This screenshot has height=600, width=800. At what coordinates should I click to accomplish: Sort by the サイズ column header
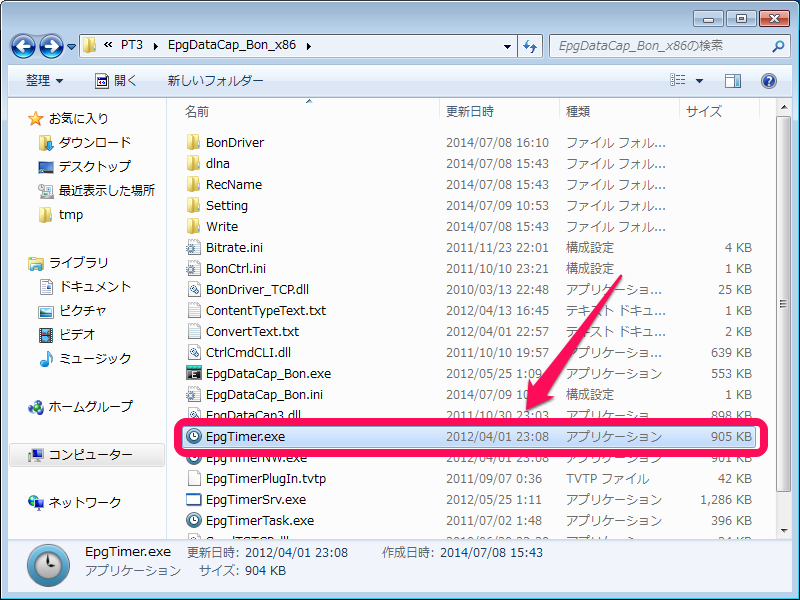(704, 111)
